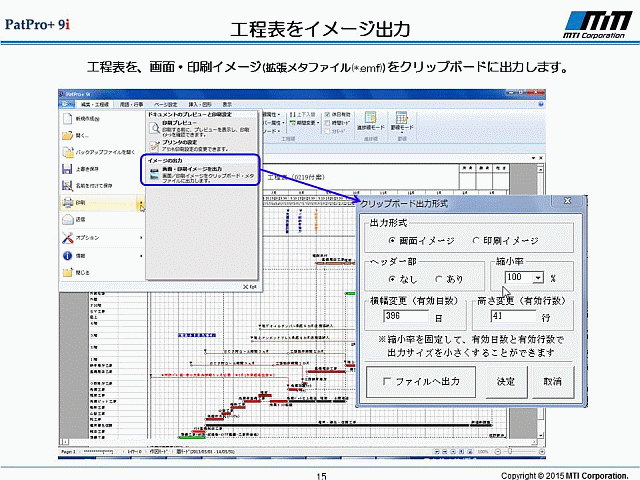Click the help icon at ribbon right end
640x480 pixels.
point(541,104)
